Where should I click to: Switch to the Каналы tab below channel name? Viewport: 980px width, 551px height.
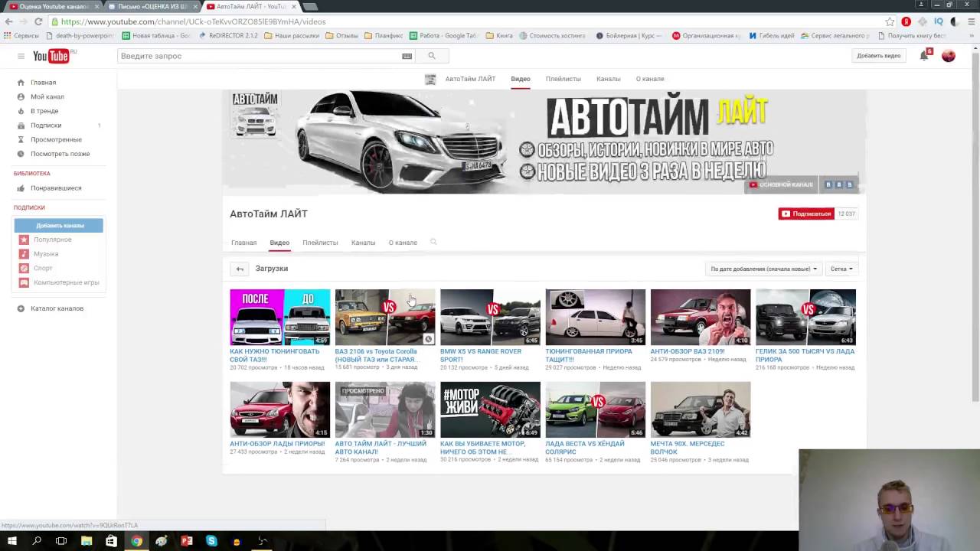(363, 243)
